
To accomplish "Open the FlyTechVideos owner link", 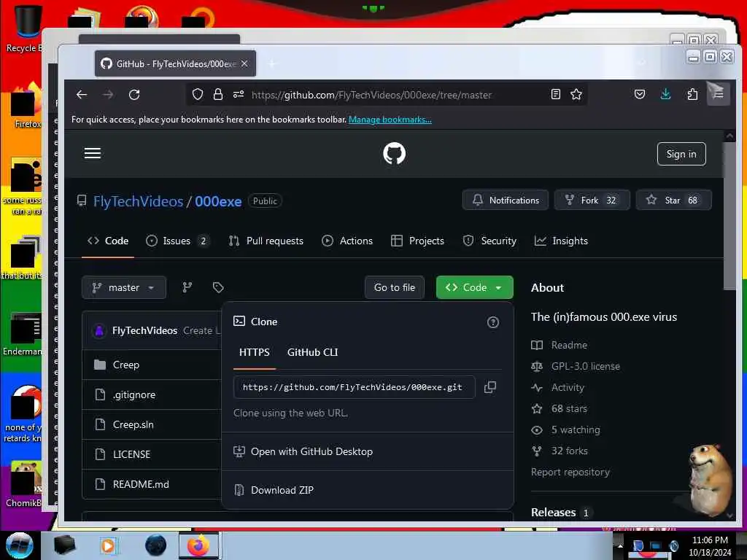I will [x=138, y=201].
